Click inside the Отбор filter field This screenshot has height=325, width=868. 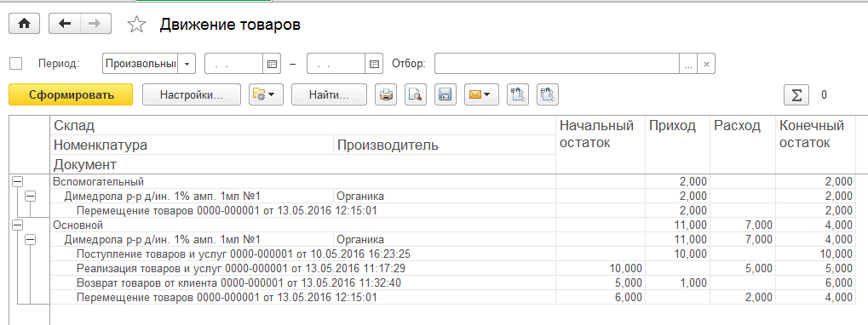coord(557,64)
